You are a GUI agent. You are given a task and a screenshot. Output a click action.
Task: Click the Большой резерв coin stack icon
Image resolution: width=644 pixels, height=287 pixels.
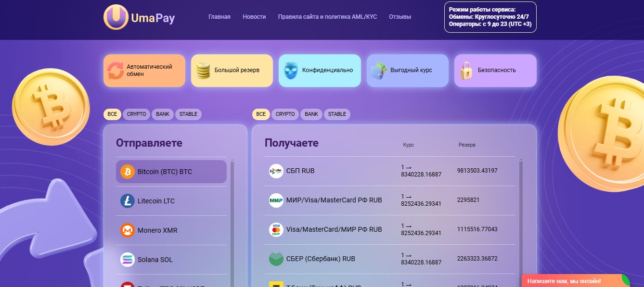pos(203,71)
